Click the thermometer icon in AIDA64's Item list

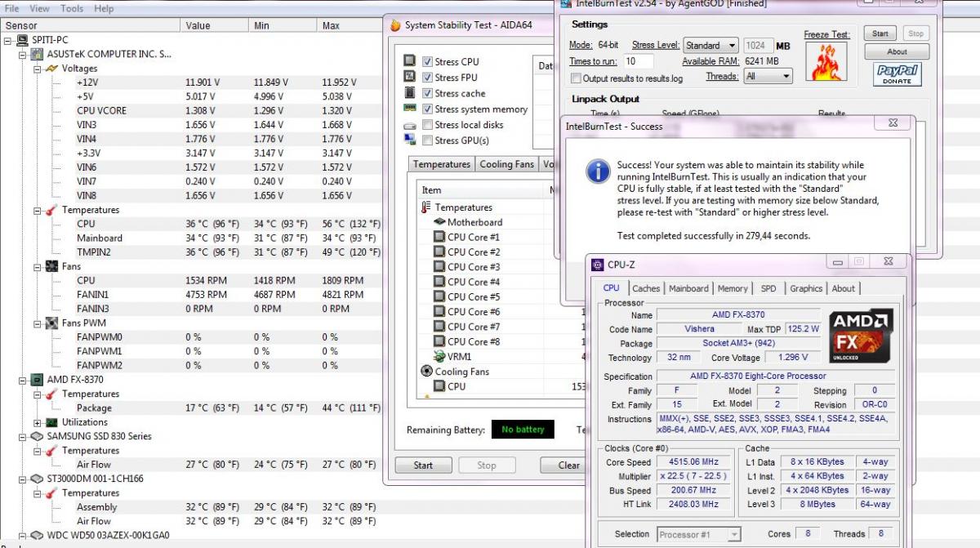click(426, 207)
